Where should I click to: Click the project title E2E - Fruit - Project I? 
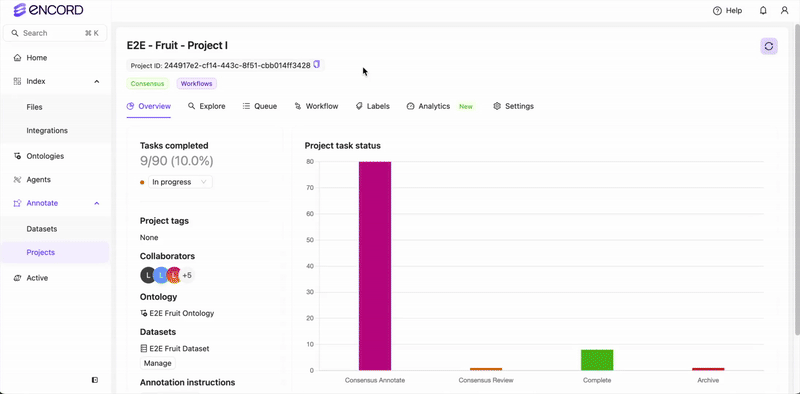pos(177,45)
